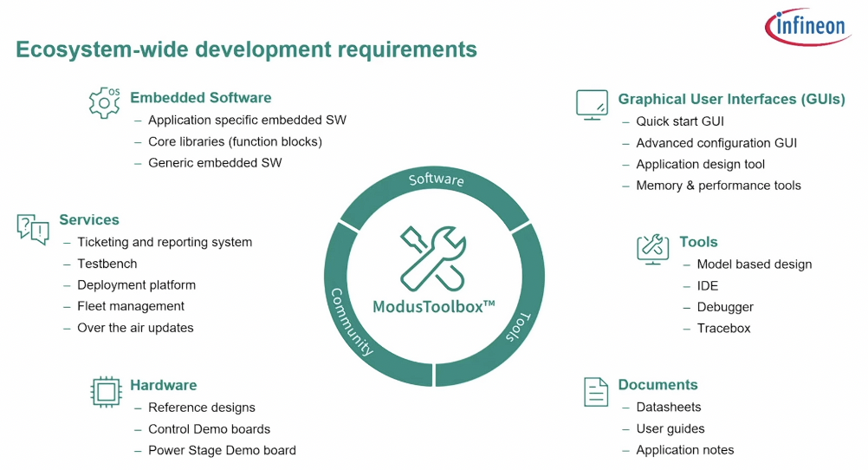Viewport: 868px width, 470px height.
Task: Click the slide title Ecosystem-wide development requirements
Action: pyautogui.click(x=246, y=49)
